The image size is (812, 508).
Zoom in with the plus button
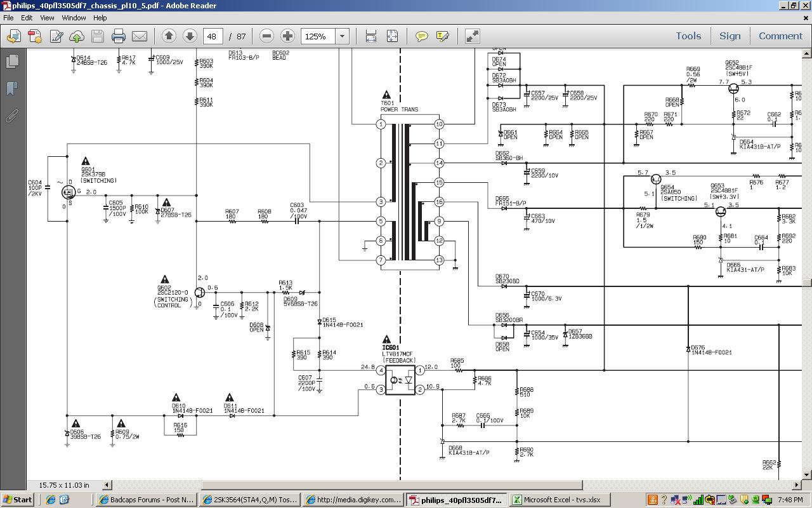(x=287, y=36)
